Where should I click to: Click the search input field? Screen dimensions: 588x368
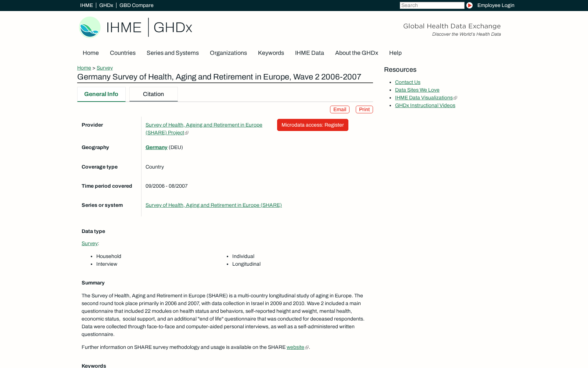(432, 5)
